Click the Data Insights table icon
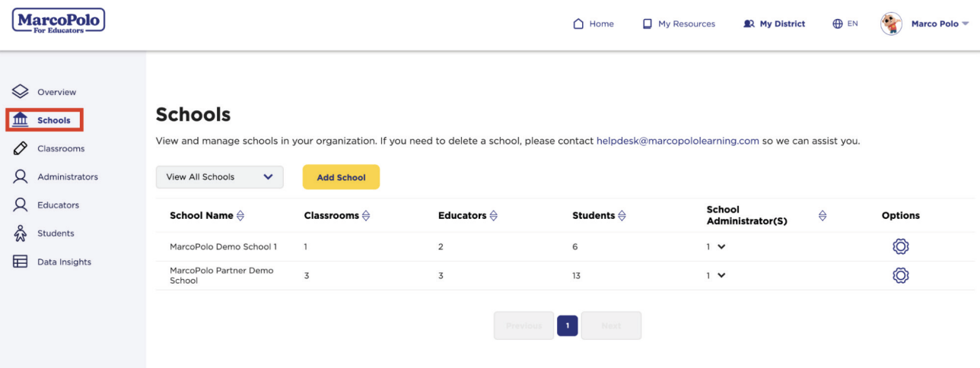 click(x=21, y=262)
